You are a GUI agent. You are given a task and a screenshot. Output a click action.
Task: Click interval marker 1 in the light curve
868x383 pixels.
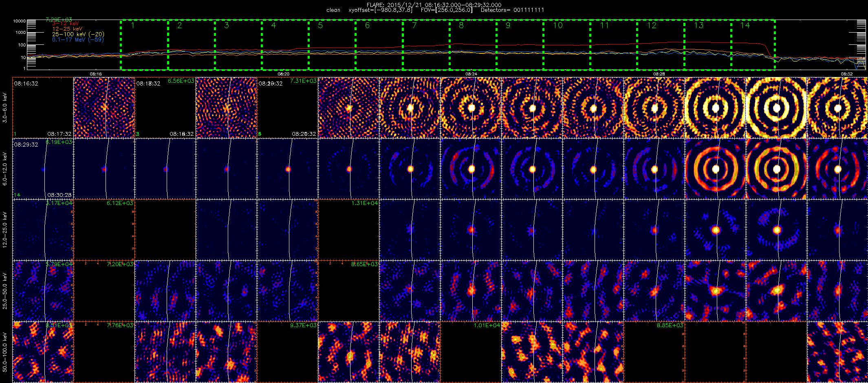click(133, 25)
